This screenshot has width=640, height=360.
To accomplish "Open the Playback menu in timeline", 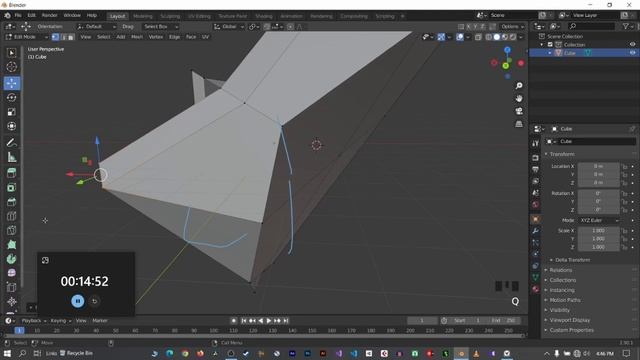I will pos(33,321).
